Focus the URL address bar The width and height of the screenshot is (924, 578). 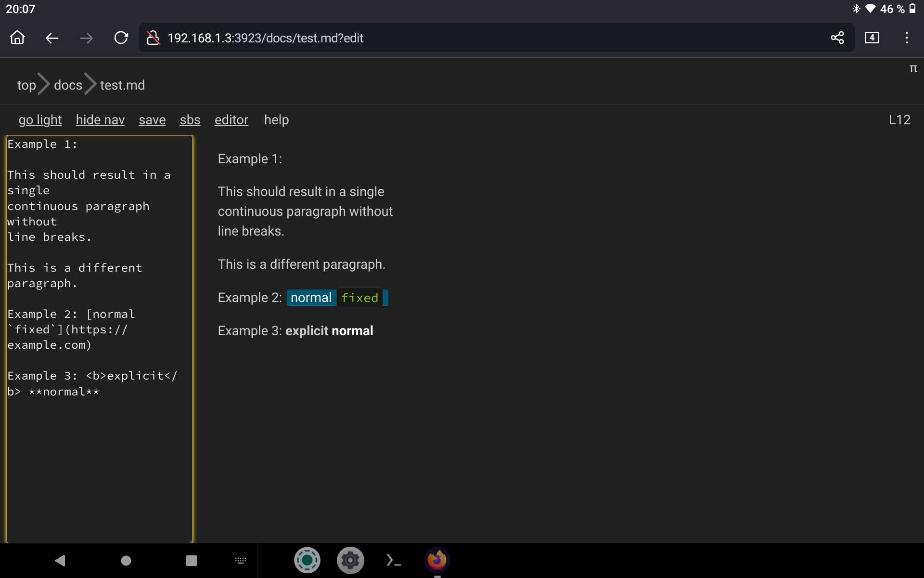[x=496, y=38]
